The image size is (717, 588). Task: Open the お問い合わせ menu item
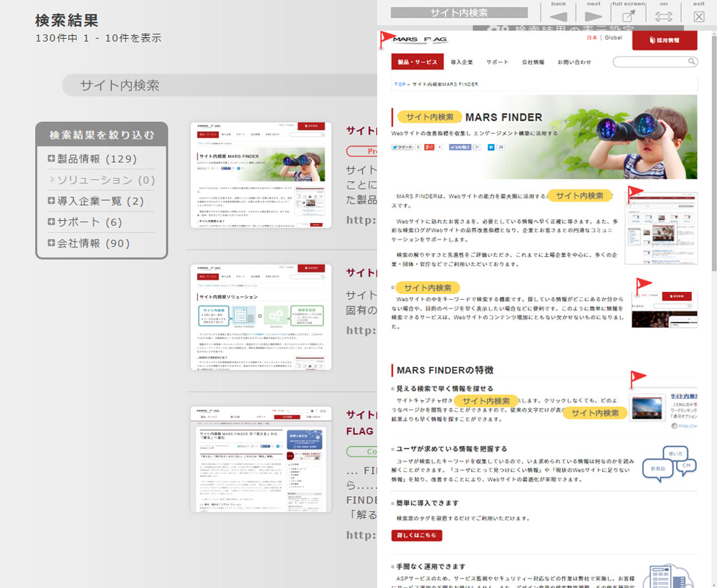tap(574, 62)
